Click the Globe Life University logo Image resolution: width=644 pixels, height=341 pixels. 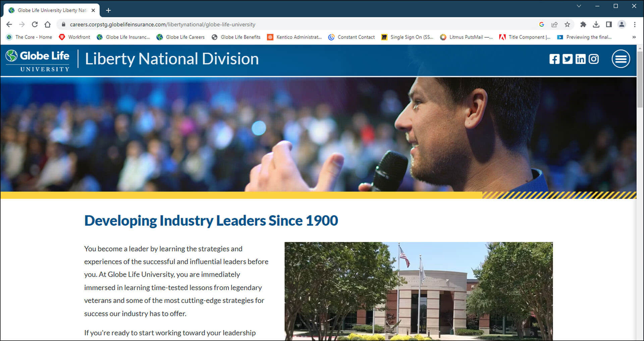(38, 60)
